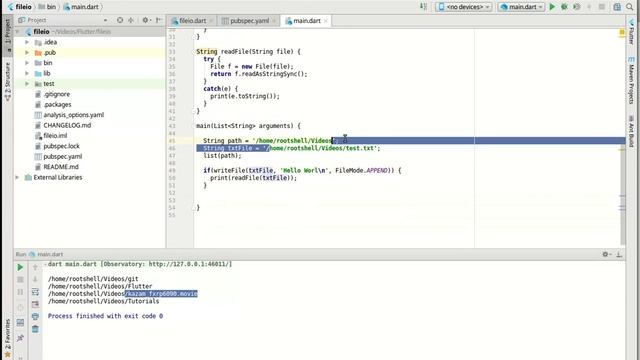Click main.dart in the breadcrumb bar
640x360 pixels.
click(80, 7)
